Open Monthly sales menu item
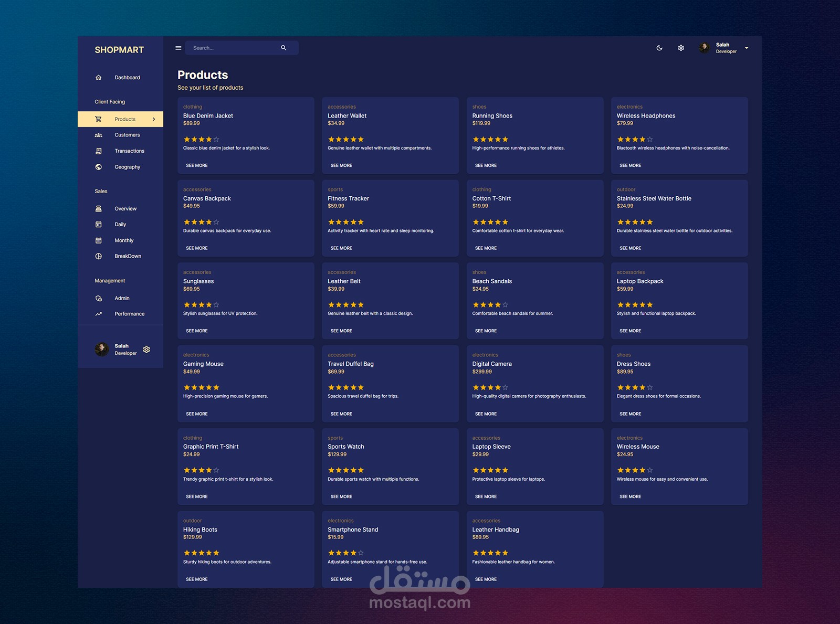The width and height of the screenshot is (840, 624). (120, 240)
